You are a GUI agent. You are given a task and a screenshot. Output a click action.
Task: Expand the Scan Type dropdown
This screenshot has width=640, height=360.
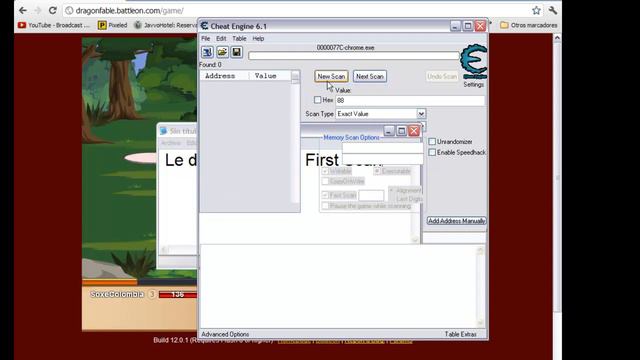tap(421, 114)
